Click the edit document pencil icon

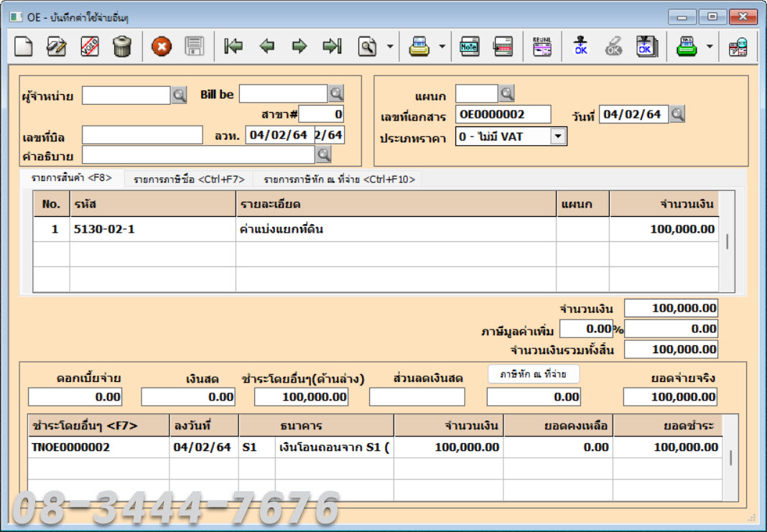56,47
